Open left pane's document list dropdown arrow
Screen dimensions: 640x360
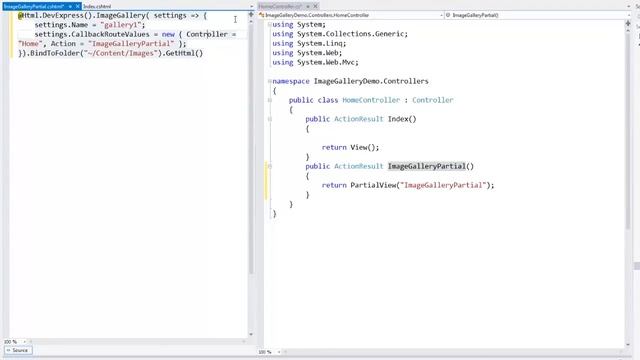(x=251, y=7)
